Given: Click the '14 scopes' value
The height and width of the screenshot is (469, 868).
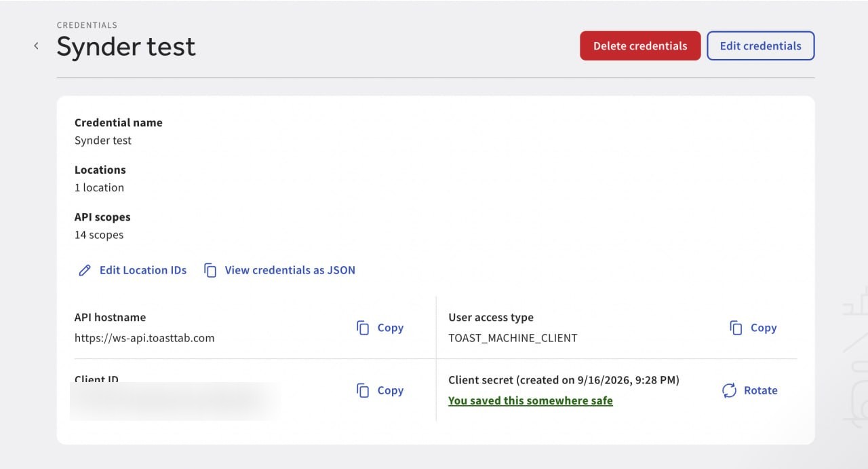Looking at the screenshot, I should click(99, 235).
